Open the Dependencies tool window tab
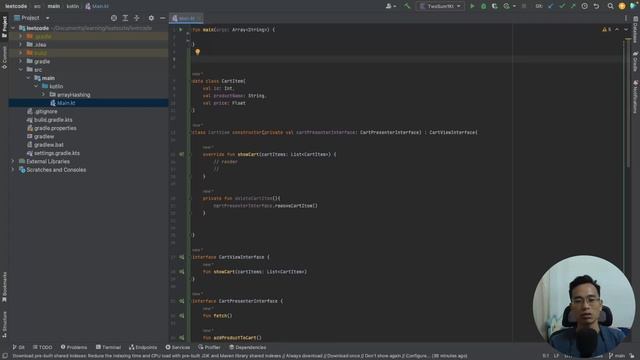The width and height of the screenshot is (640, 360). (247, 347)
